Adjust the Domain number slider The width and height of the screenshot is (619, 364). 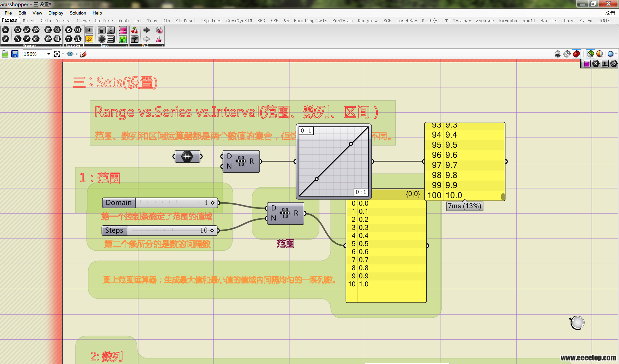[160, 203]
